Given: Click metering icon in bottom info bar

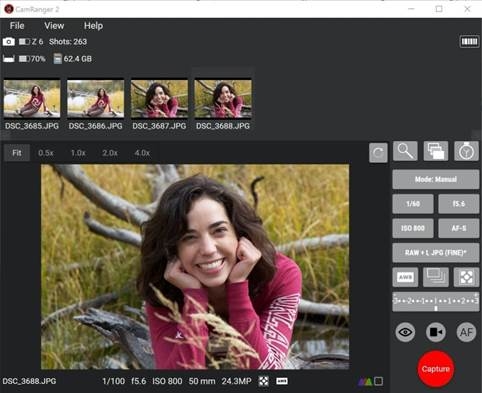Looking at the screenshot, I should (x=263, y=381).
